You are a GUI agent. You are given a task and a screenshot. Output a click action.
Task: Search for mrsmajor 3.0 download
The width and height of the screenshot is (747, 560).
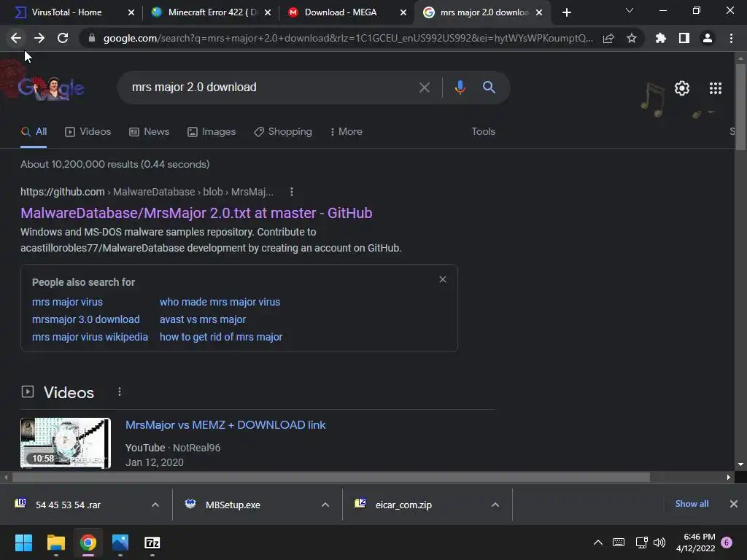[x=86, y=319]
